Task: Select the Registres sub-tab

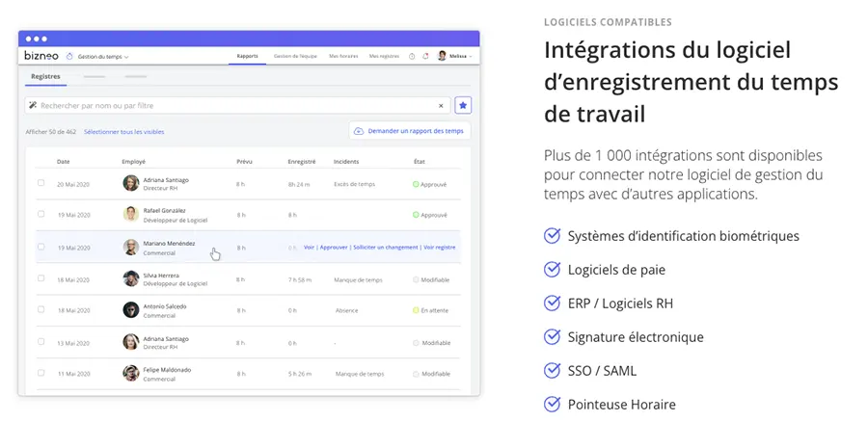Action: 45,76
